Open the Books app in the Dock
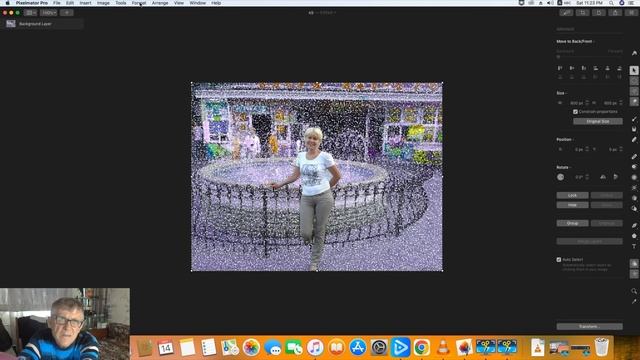 click(x=336, y=347)
